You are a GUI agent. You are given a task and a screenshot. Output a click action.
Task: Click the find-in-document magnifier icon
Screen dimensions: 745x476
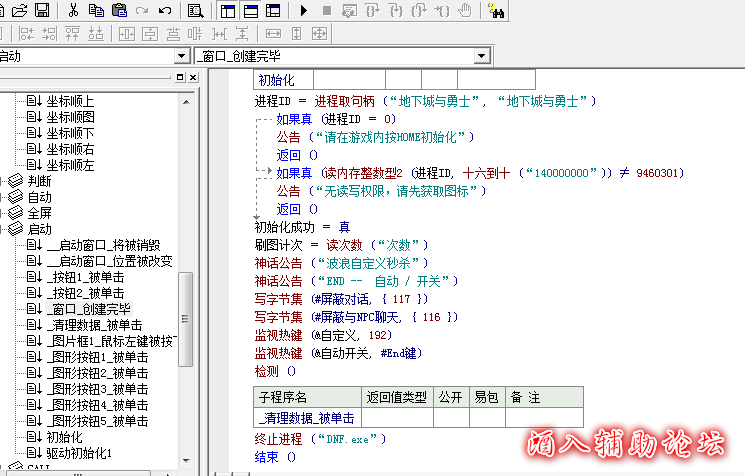coord(195,10)
